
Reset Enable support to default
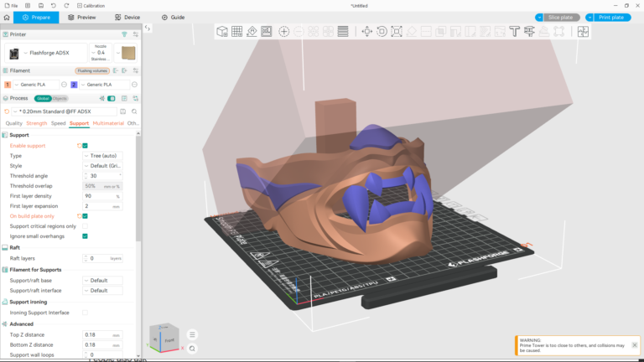click(80, 146)
